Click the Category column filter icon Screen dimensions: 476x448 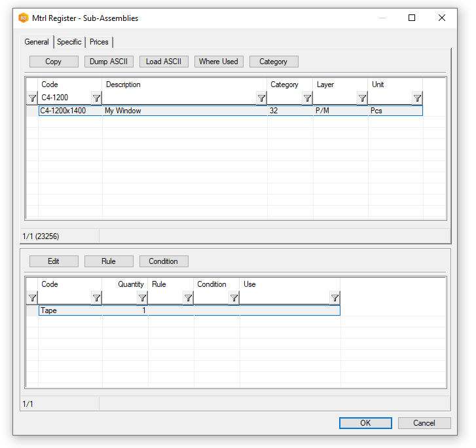(307, 98)
